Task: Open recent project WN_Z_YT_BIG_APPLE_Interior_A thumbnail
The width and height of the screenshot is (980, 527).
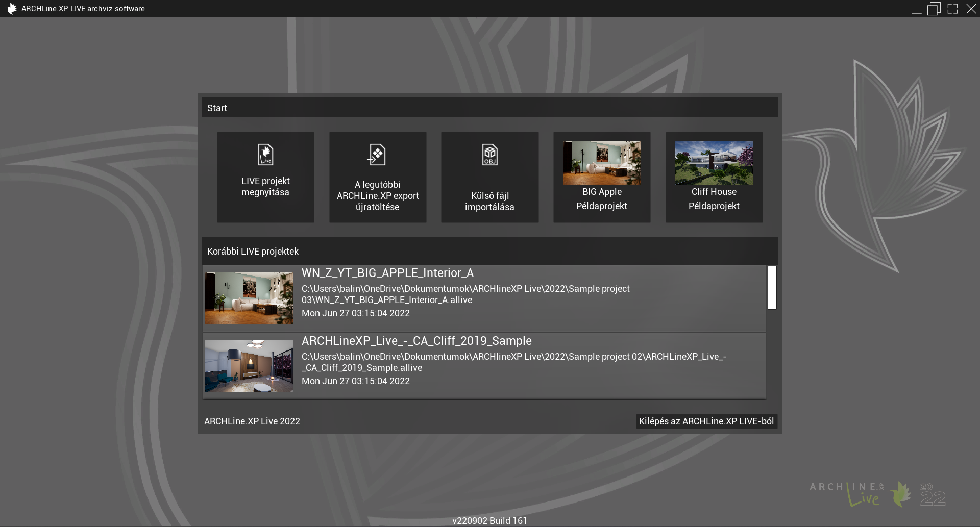Action: point(249,298)
